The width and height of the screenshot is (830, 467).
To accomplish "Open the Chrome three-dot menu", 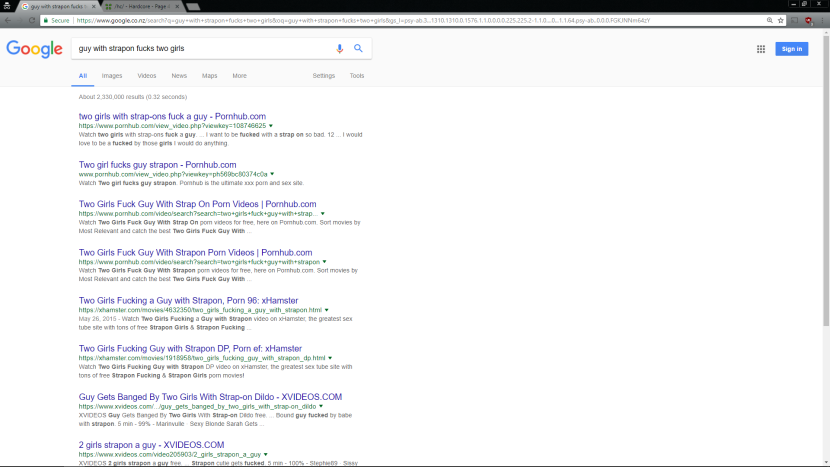I will (x=822, y=19).
